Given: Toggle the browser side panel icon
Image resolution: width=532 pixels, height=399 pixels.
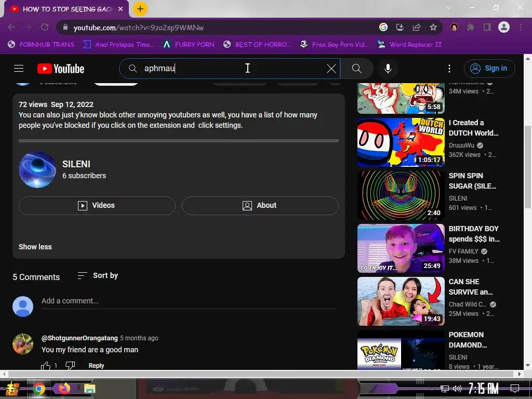Looking at the screenshot, I should click(x=487, y=27).
